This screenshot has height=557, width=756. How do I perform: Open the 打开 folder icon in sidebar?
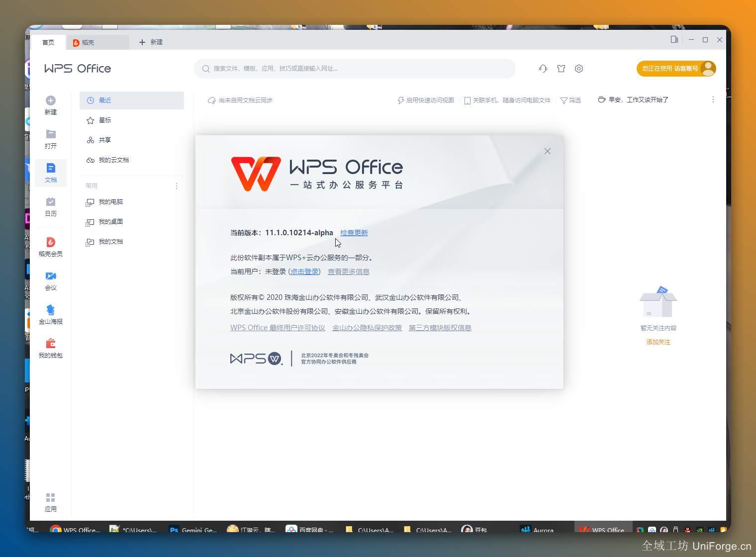click(x=51, y=134)
